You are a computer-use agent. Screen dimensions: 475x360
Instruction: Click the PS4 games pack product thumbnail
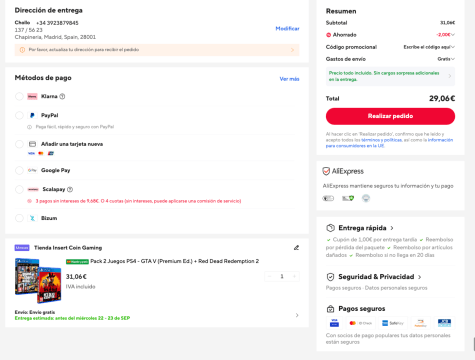tap(38, 280)
